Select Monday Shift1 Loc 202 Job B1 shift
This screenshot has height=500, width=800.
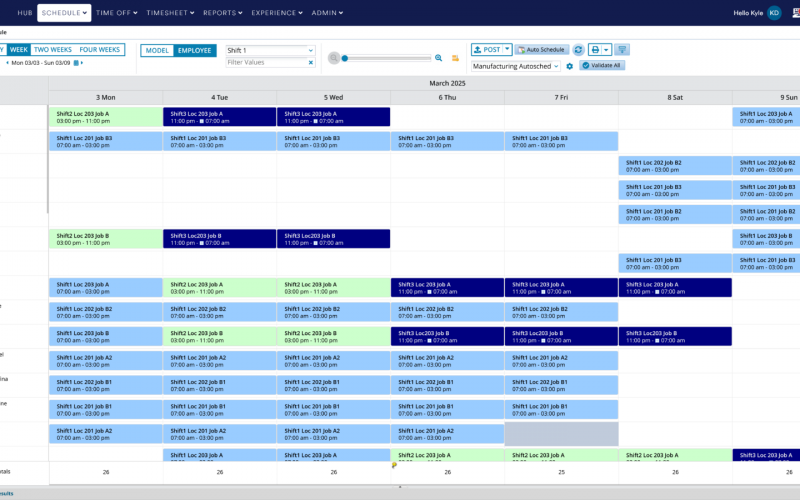coord(106,385)
